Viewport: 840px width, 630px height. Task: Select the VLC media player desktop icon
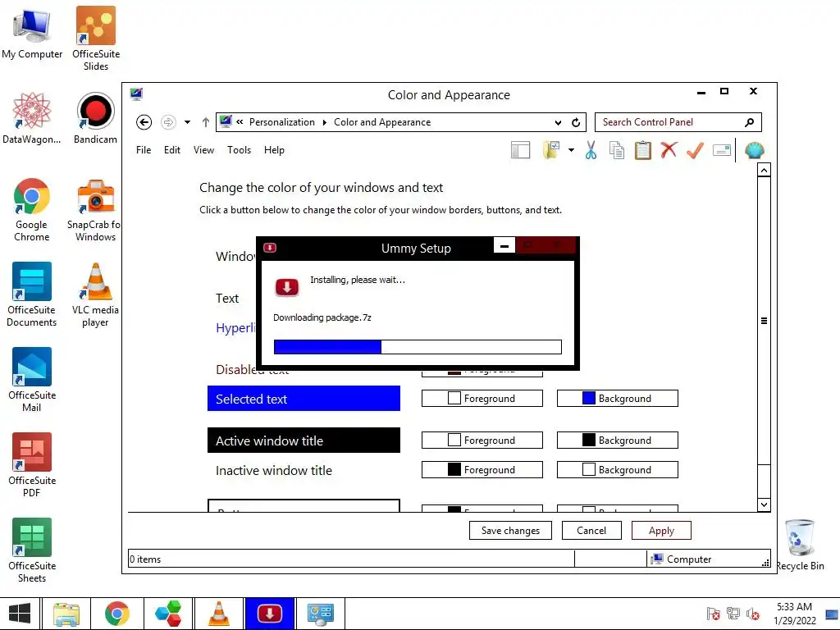(95, 295)
